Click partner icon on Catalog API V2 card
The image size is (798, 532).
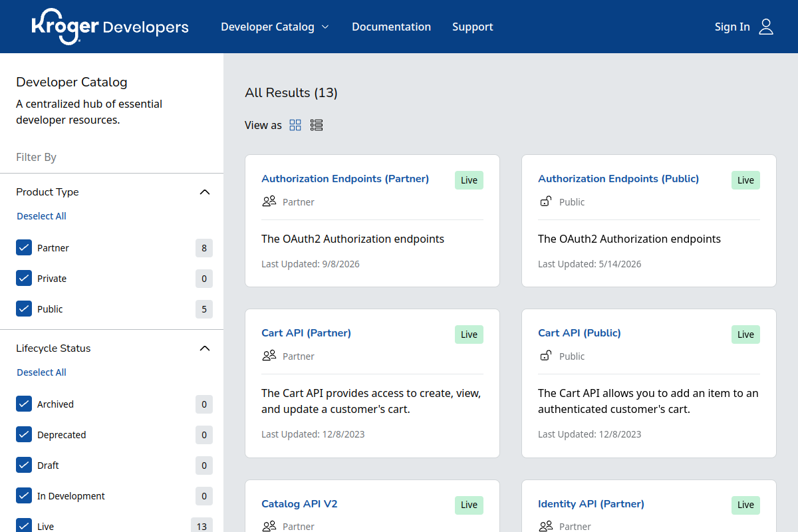pos(269,526)
